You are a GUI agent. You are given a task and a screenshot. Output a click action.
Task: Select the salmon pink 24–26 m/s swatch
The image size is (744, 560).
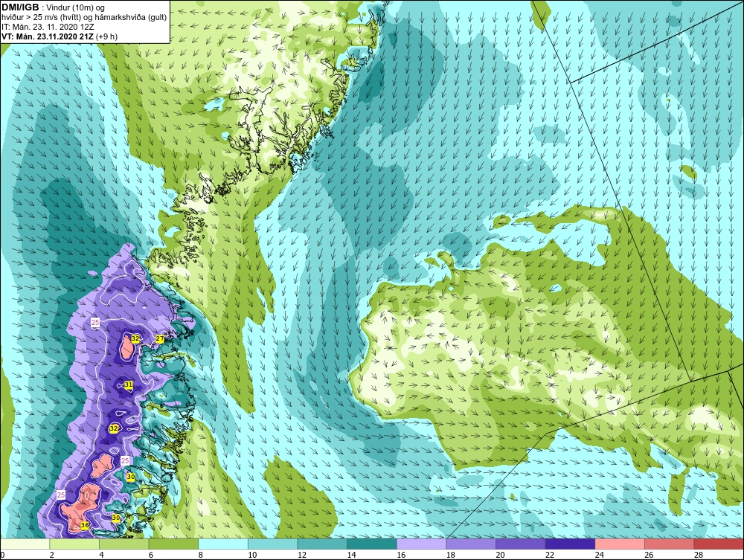point(620,544)
